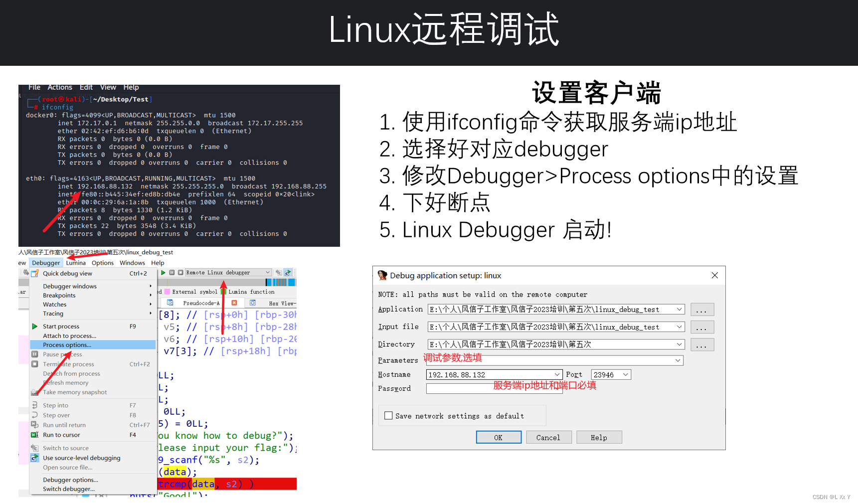Click the IDA icon in dialog title bar
Image resolution: width=858 pixels, height=504 pixels.
pyautogui.click(x=382, y=275)
